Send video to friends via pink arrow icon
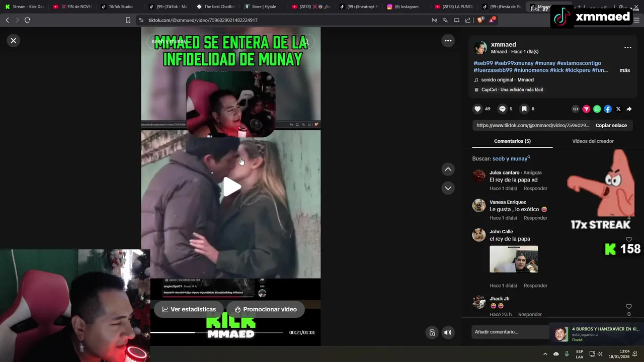Screen dimensions: 644x362 tap(586, 109)
